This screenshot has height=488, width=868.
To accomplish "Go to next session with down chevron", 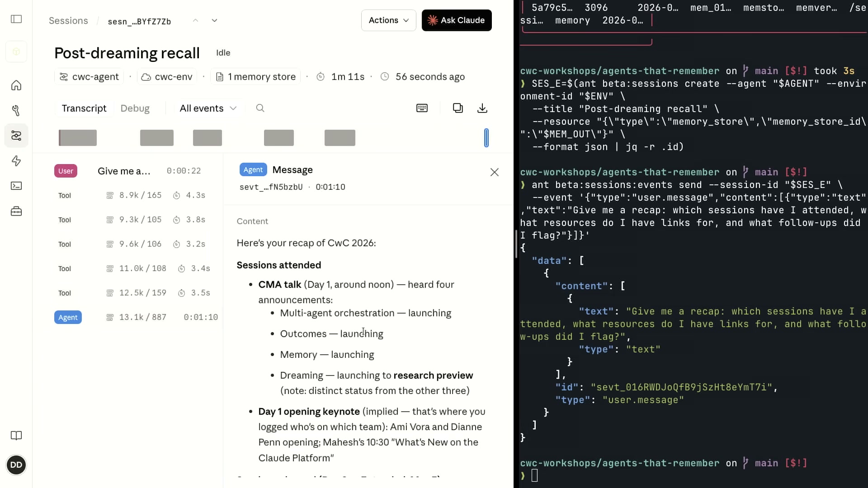I will (214, 20).
